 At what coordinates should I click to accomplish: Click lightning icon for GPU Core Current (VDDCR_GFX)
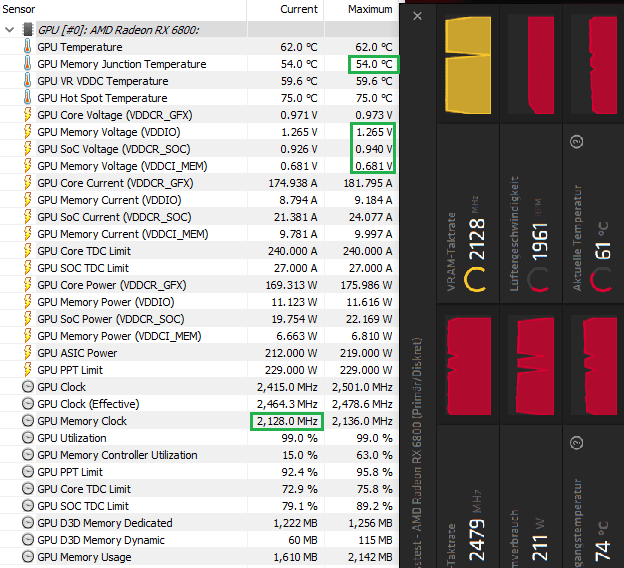pyautogui.click(x=27, y=183)
